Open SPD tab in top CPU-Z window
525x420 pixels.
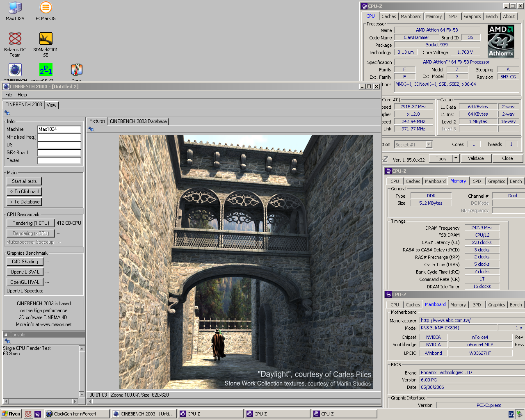(453, 16)
